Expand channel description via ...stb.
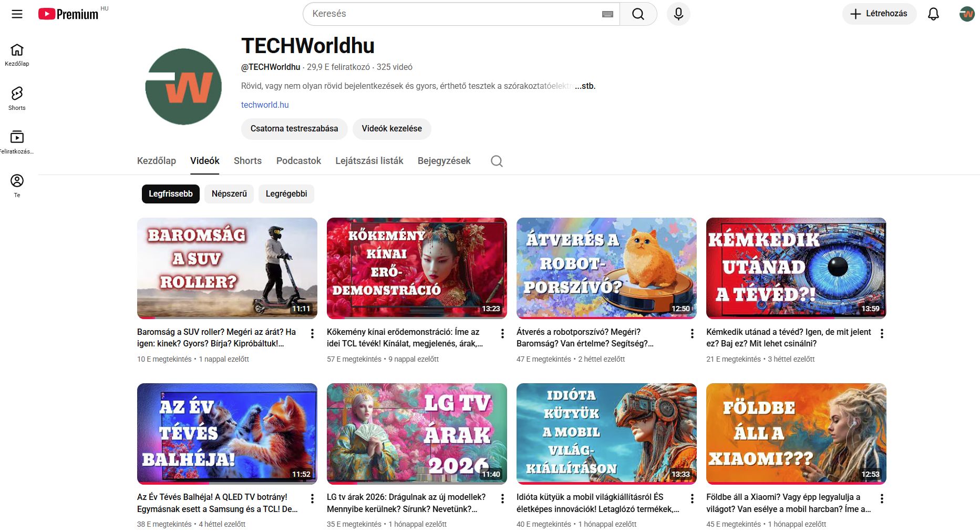 pyautogui.click(x=585, y=86)
